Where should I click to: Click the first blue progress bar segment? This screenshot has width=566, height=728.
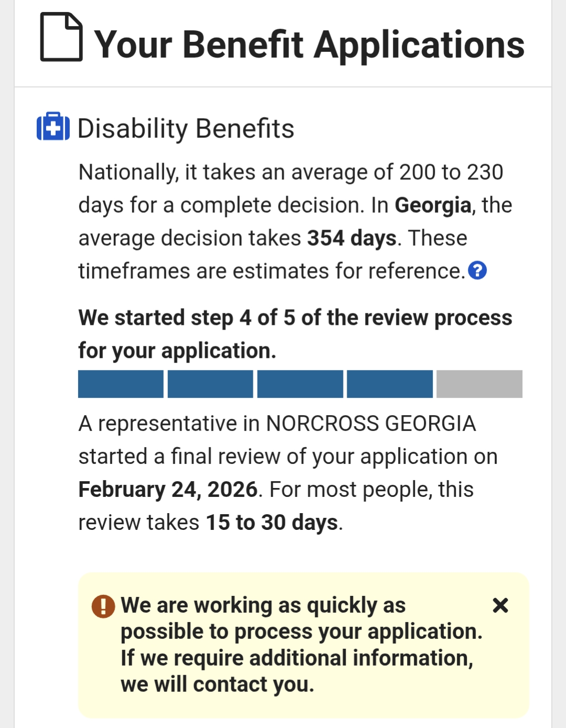121,384
